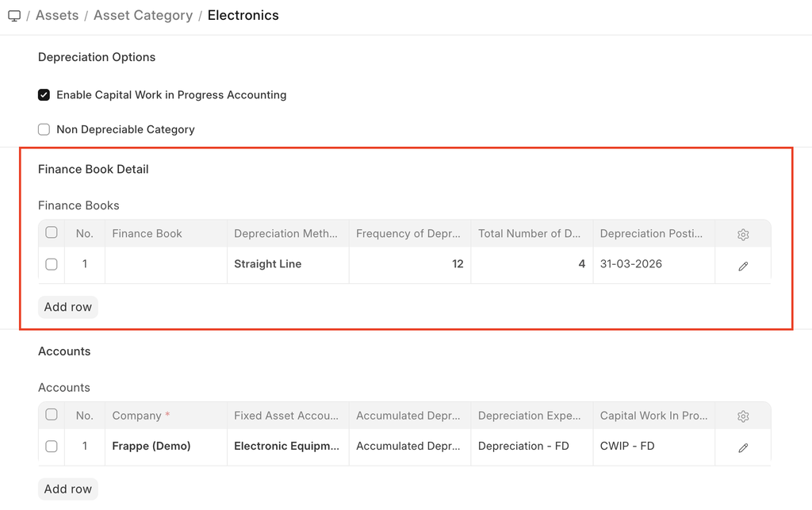Select all rows in Accounts table
The image size is (812, 510).
pos(52,415)
